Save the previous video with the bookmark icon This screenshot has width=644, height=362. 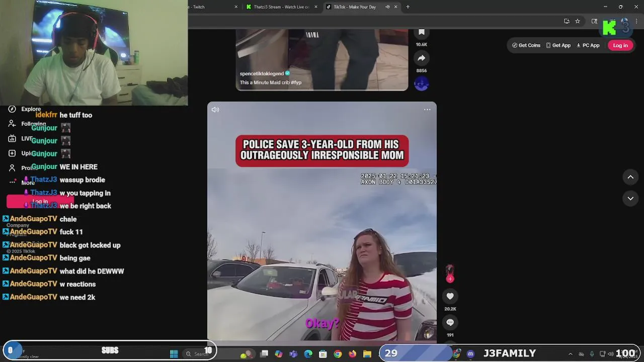point(422,32)
